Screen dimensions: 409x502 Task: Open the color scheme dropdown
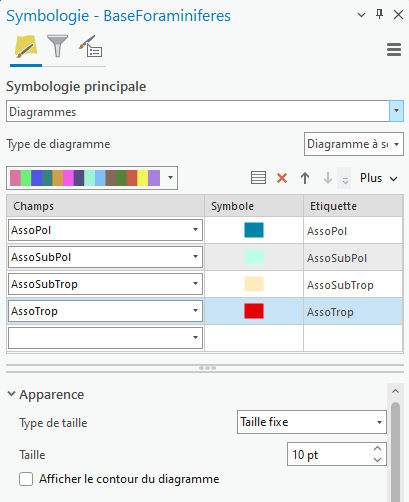92,178
